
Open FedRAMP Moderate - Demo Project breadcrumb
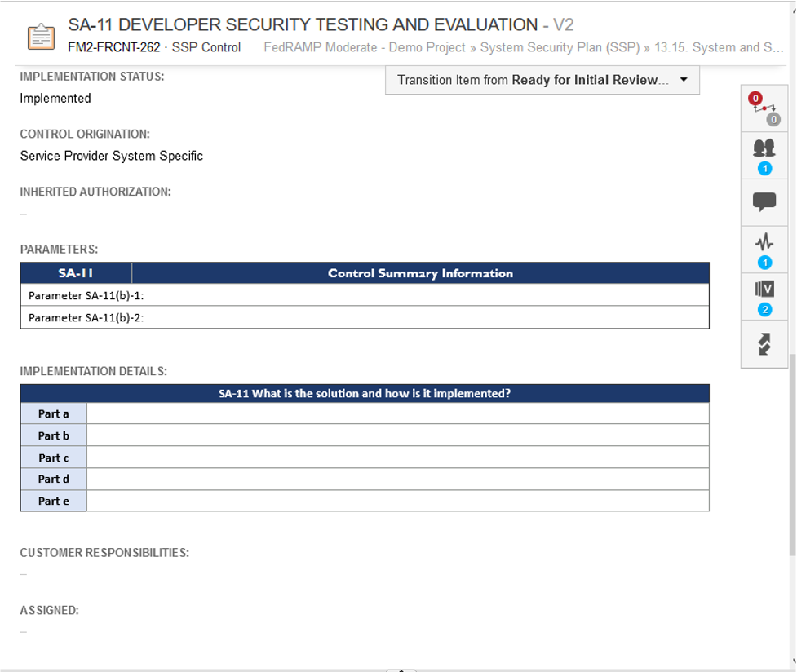click(364, 47)
